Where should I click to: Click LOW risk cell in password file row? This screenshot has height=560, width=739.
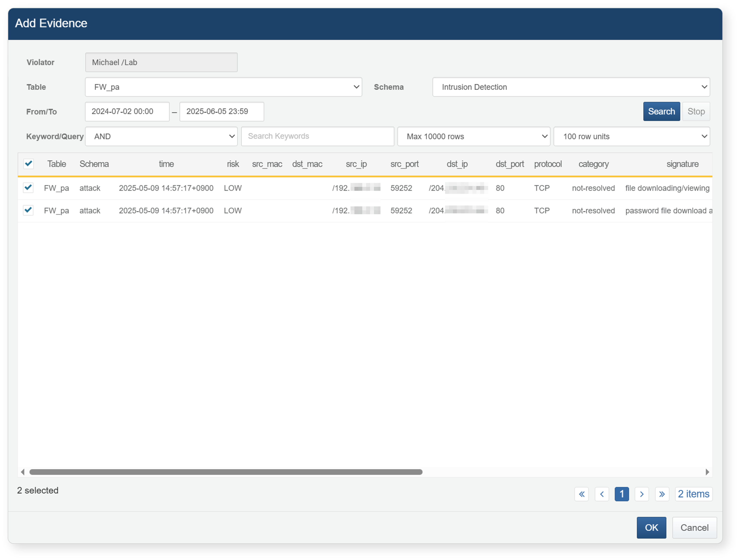[232, 211]
